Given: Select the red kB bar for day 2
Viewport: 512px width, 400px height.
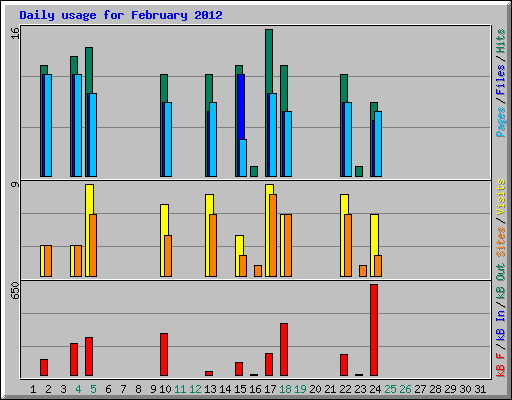Looking at the screenshot, I should point(44,367).
